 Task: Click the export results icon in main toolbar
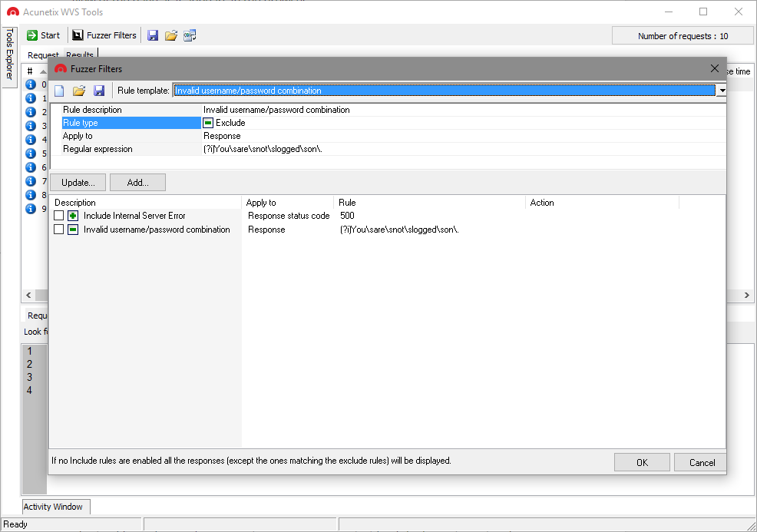point(190,35)
